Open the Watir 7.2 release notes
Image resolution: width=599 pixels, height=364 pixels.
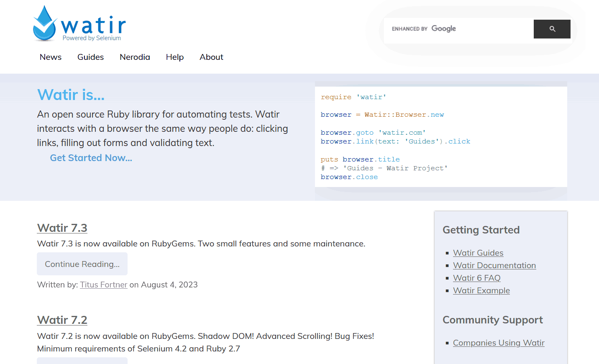click(62, 320)
